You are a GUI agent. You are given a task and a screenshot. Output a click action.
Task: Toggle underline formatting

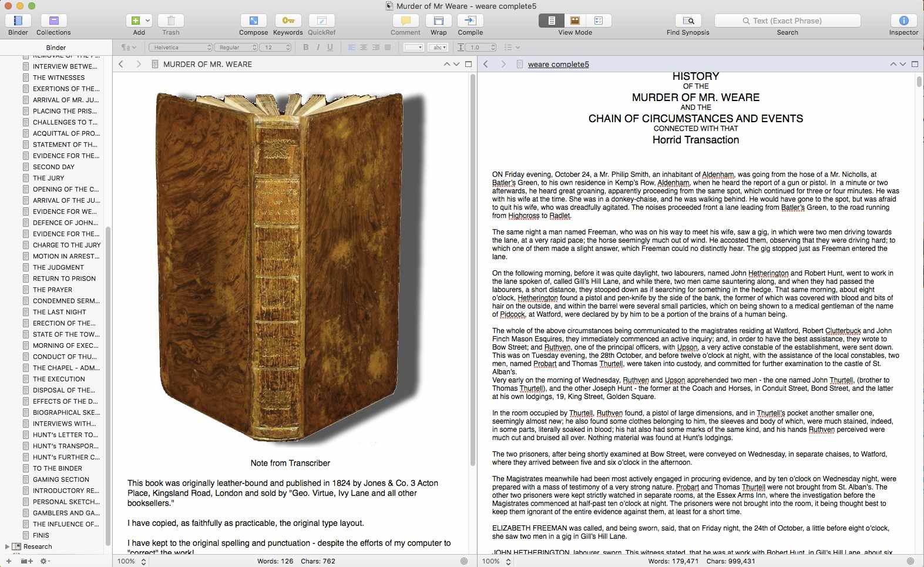(330, 48)
